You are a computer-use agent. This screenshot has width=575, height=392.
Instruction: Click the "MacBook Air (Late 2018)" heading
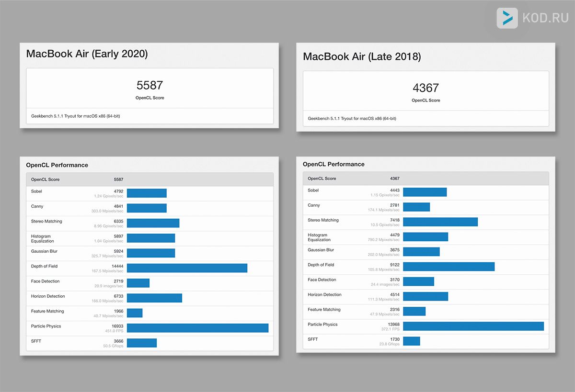point(362,56)
